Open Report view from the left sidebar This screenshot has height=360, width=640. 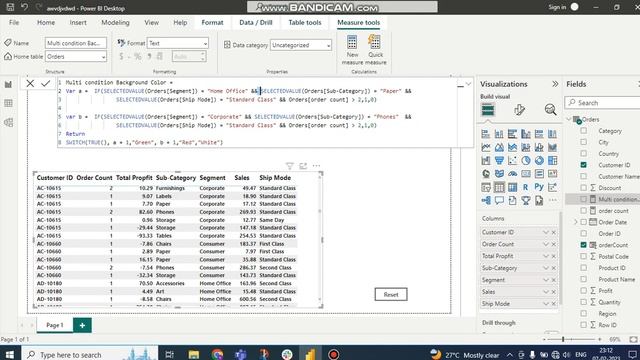click(x=8, y=85)
